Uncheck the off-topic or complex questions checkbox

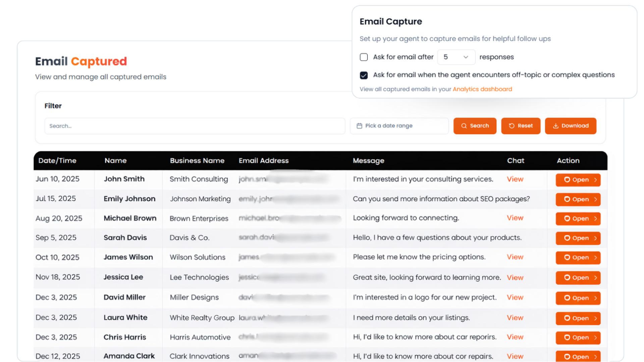364,75
